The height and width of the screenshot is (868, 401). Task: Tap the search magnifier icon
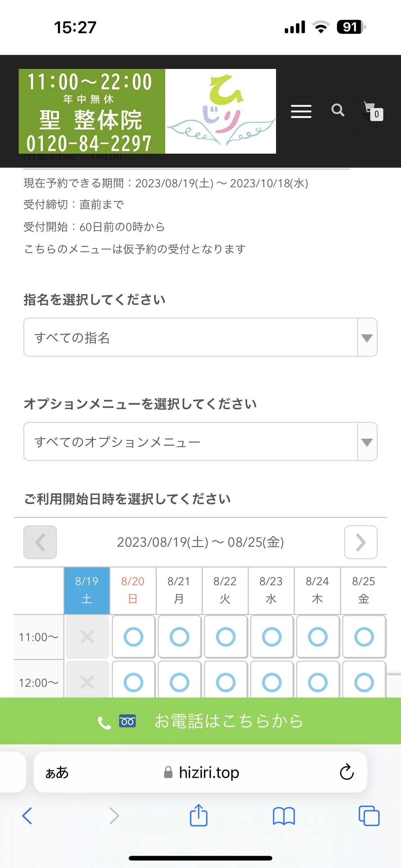click(x=338, y=110)
